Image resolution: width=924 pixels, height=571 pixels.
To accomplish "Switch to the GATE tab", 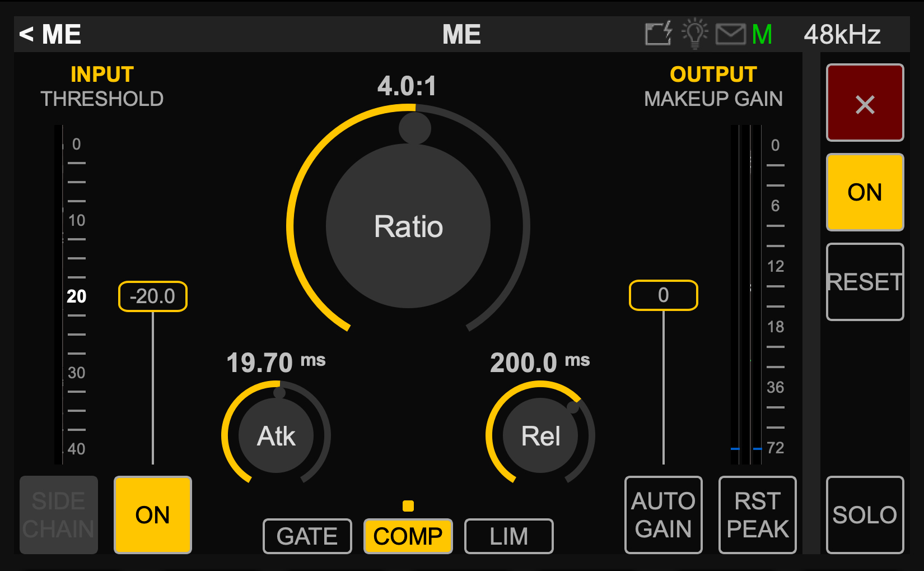I will click(307, 536).
